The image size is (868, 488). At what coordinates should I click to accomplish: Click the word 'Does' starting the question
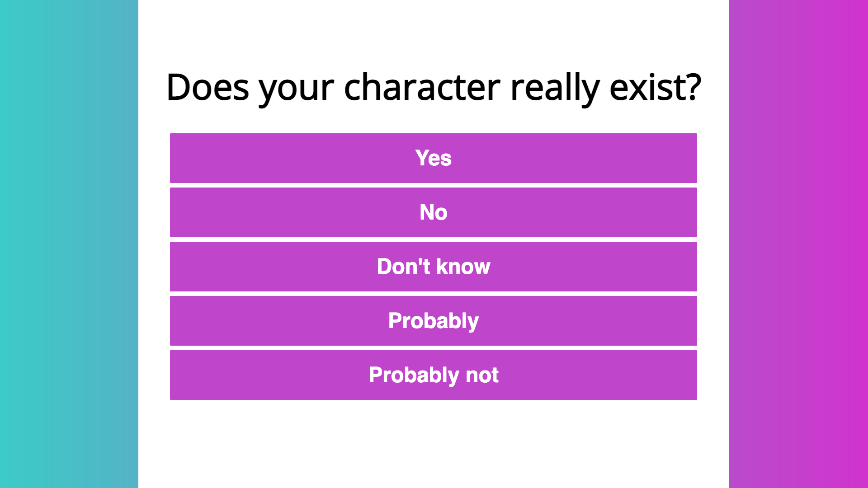coord(208,87)
